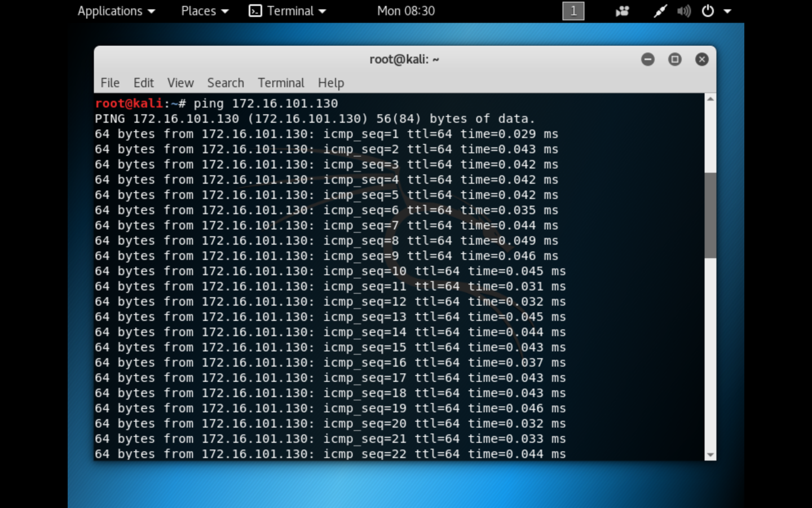Click the scrollbar up arrow

coord(710,99)
